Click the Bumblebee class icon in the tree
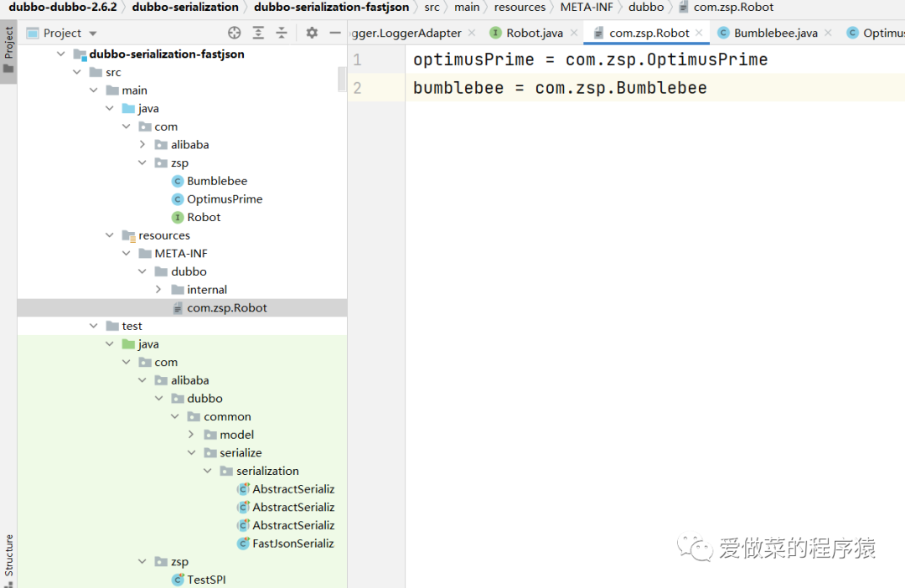905x588 pixels. (x=178, y=181)
